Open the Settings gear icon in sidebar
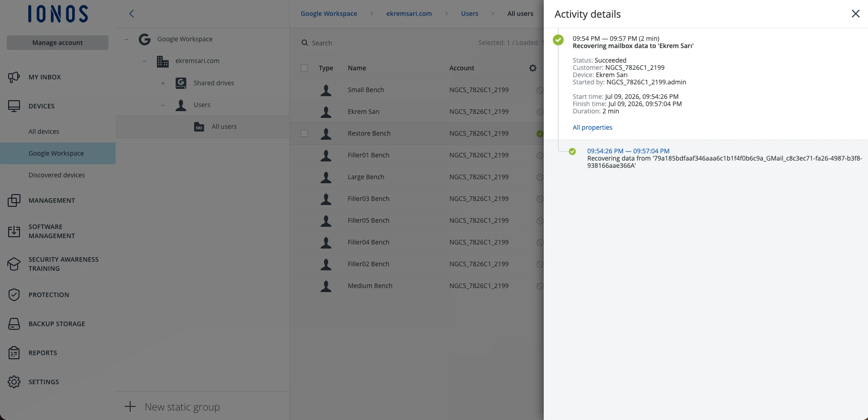 click(14, 382)
